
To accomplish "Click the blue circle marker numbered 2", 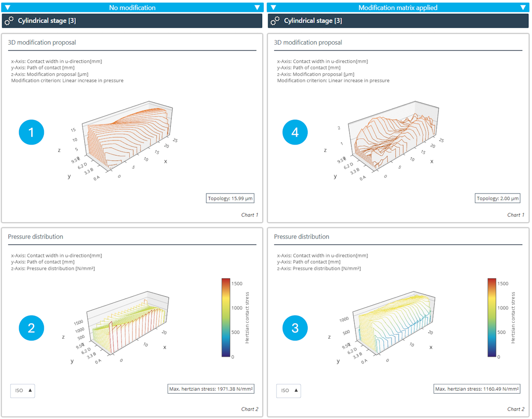I will (x=31, y=328).
